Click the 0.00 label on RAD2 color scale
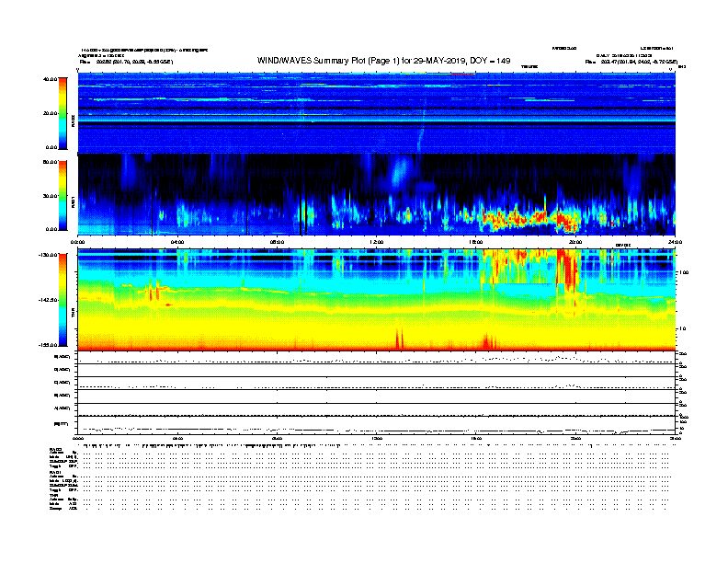 pyautogui.click(x=51, y=148)
